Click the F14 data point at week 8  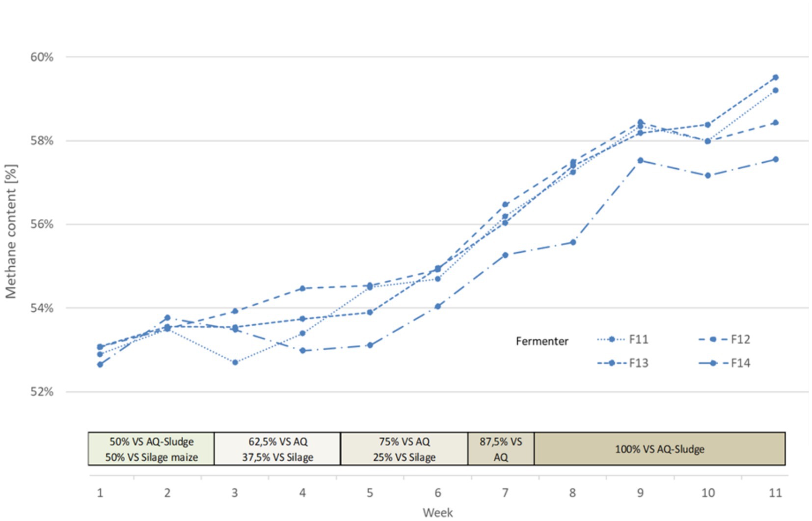573,242
